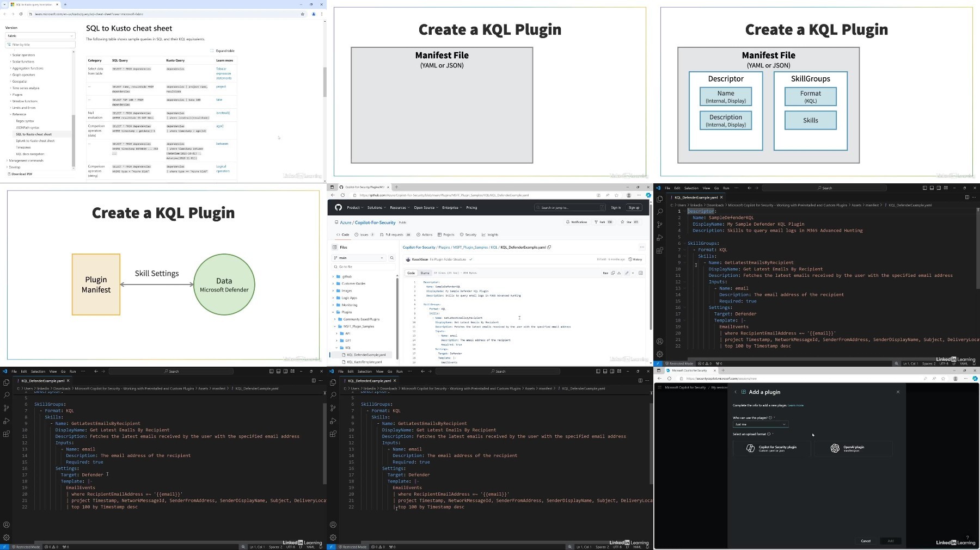The width and height of the screenshot is (980, 550).
Task: Click the Raw button on GitHub file
Action: pyautogui.click(x=605, y=273)
